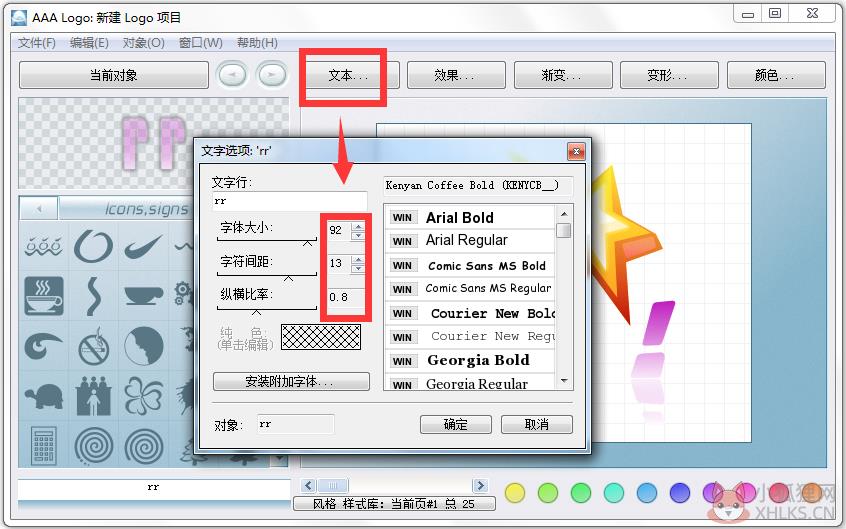Select the face profile circle icon

[x=144, y=347]
